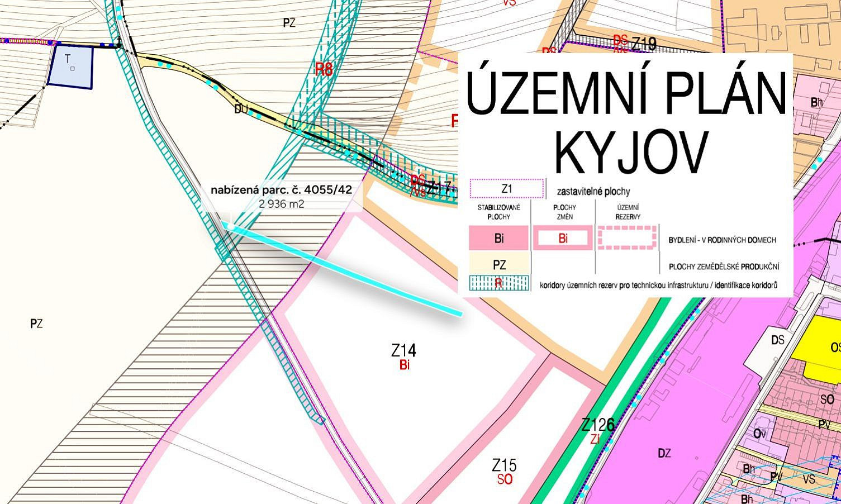Image resolution: width=841 pixels, height=504 pixels.
Task: Click the 'DZ' label on the magenta area
Action: (664, 453)
